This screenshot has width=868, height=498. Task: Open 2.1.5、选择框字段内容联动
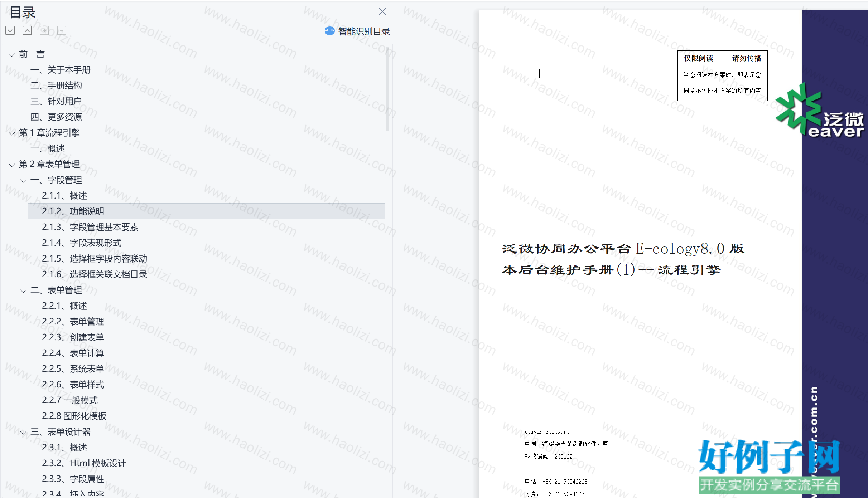coord(95,259)
